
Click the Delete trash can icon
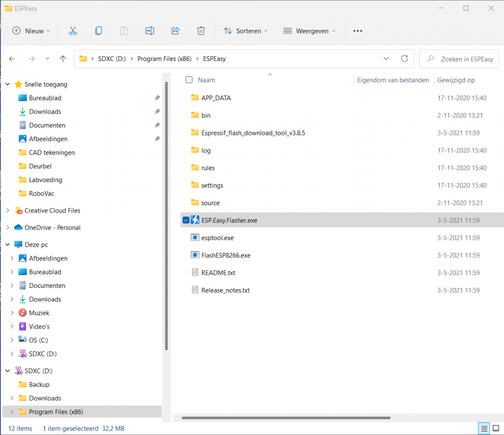point(201,31)
